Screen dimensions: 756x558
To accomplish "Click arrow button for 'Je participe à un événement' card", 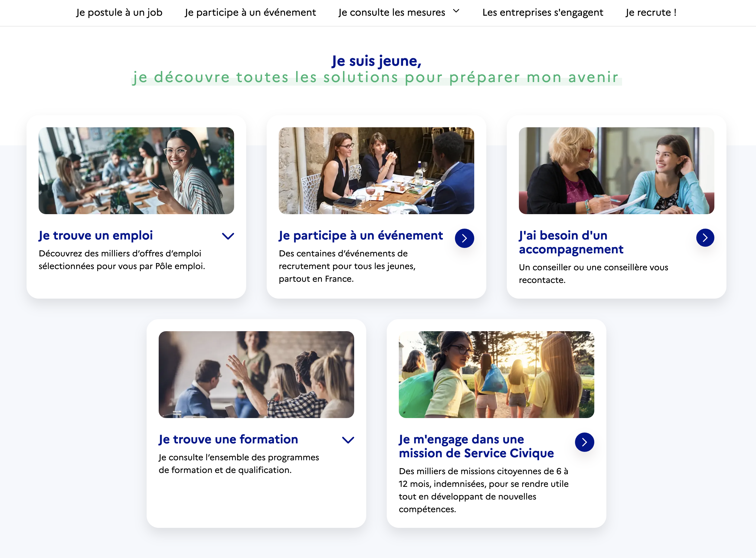I will pos(465,238).
